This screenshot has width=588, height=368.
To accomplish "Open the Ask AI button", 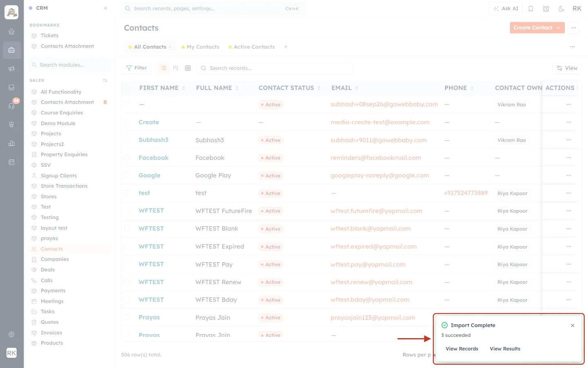I will pos(506,9).
